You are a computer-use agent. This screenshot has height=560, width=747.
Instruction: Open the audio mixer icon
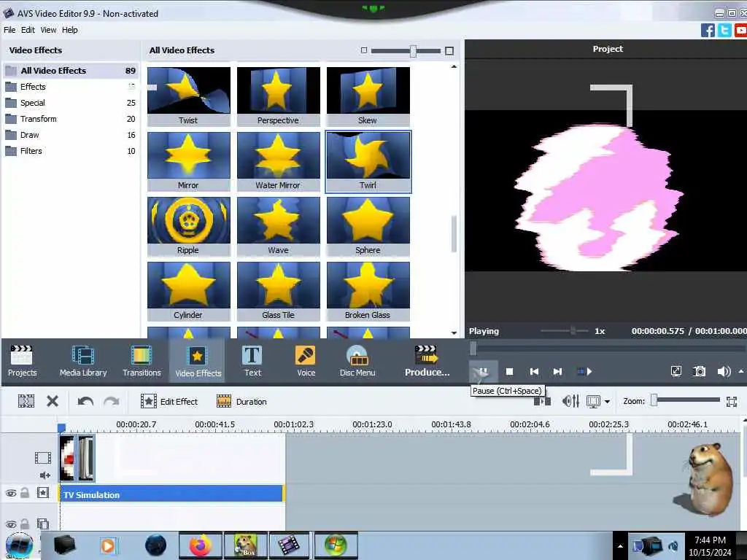tap(570, 402)
